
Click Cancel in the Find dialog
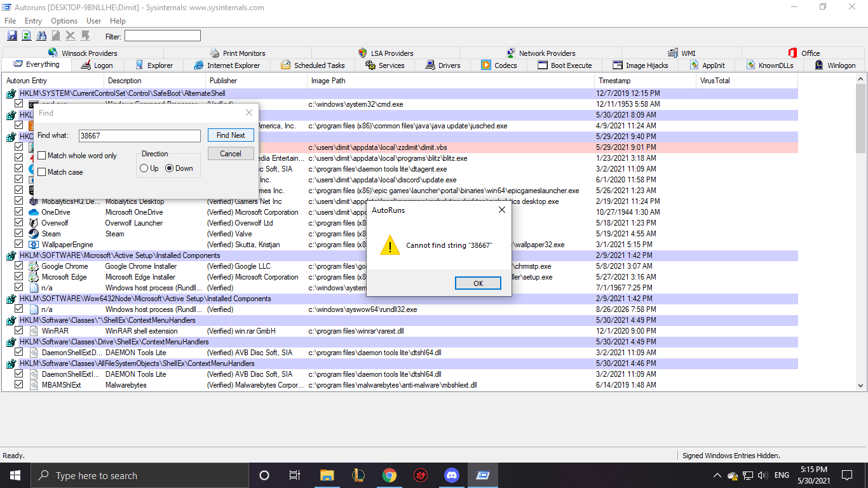click(x=231, y=154)
